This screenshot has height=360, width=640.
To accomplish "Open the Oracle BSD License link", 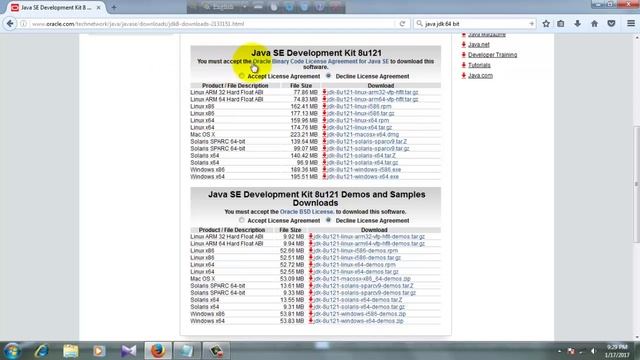I will pos(307,212).
